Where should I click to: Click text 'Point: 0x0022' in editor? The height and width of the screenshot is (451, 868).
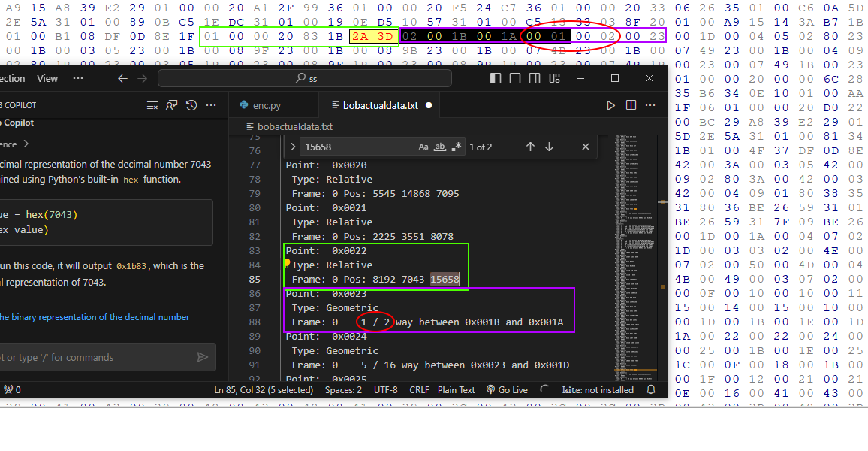(326, 251)
